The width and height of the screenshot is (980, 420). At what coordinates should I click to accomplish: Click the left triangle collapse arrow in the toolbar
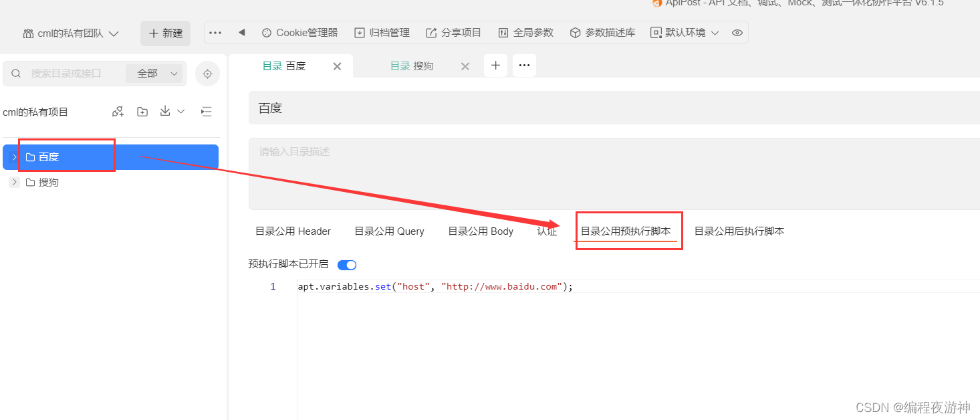tap(241, 32)
